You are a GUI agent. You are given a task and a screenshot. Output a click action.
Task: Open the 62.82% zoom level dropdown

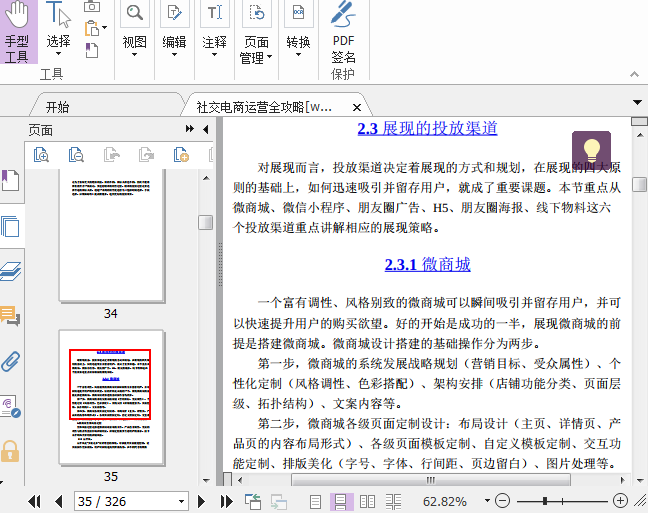click(488, 501)
